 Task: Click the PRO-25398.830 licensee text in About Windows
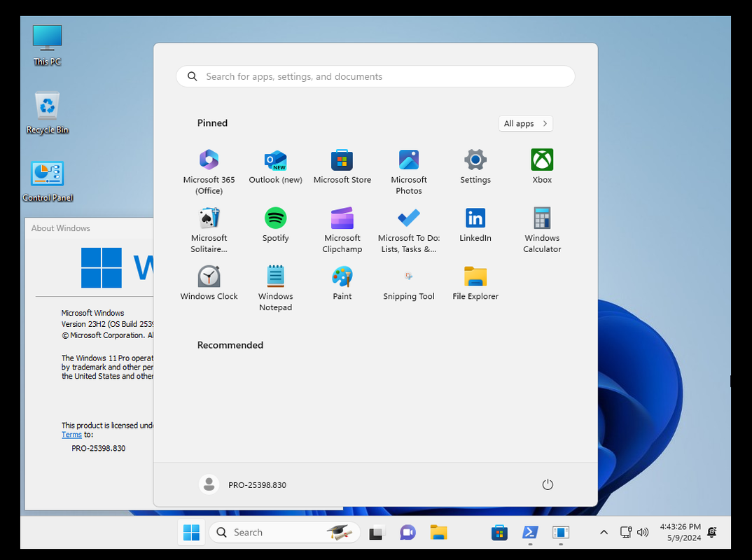click(x=98, y=448)
